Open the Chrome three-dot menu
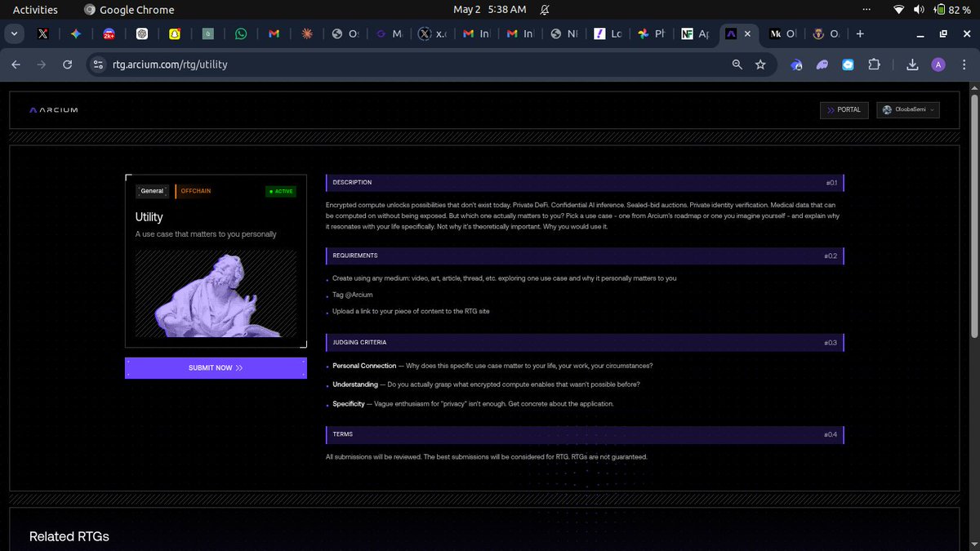The width and height of the screenshot is (980, 551). click(x=964, y=64)
